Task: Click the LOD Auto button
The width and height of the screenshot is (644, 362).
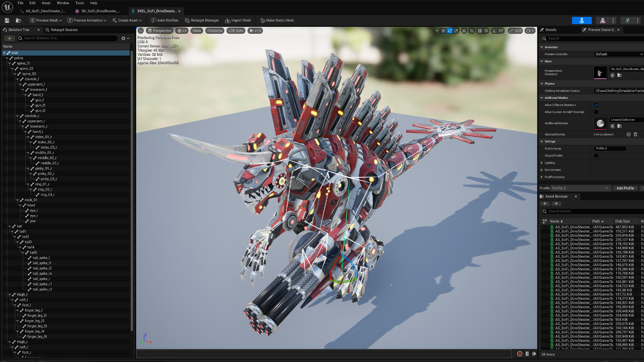Action: (236, 31)
